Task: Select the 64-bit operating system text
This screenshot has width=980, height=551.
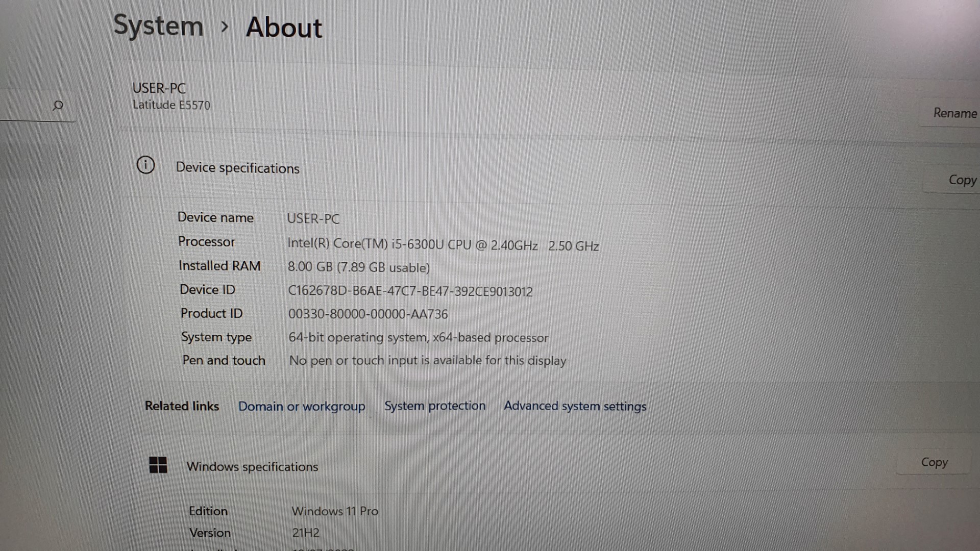Action: (x=419, y=338)
